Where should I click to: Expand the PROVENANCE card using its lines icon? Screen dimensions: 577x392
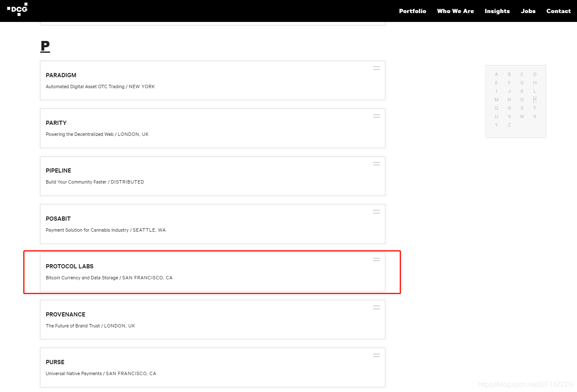(377, 307)
